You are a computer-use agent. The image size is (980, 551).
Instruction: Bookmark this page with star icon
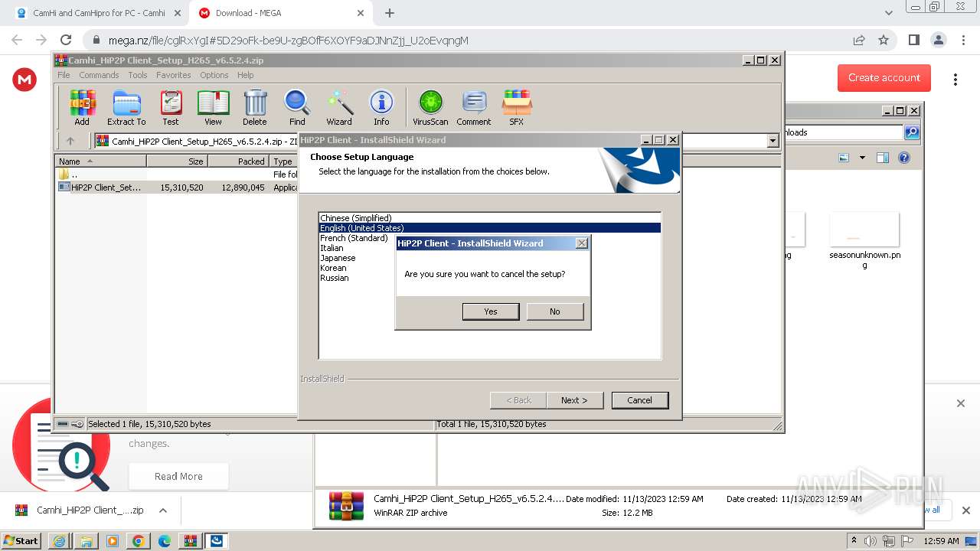click(x=884, y=41)
